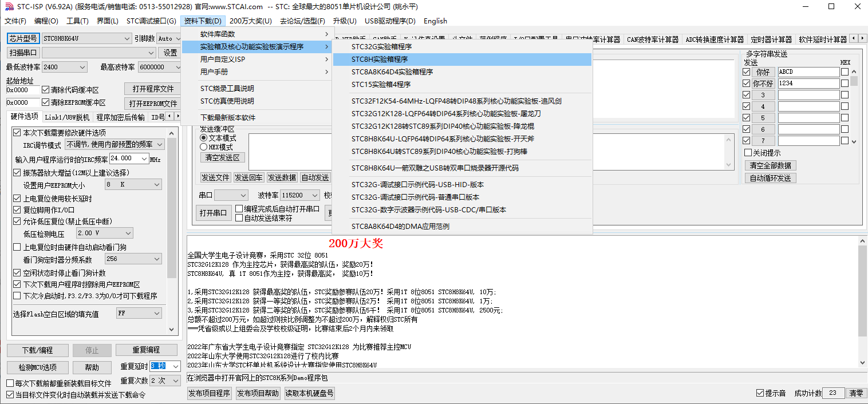Open 用户手册 submenu
868x404 pixels.
[257, 72]
